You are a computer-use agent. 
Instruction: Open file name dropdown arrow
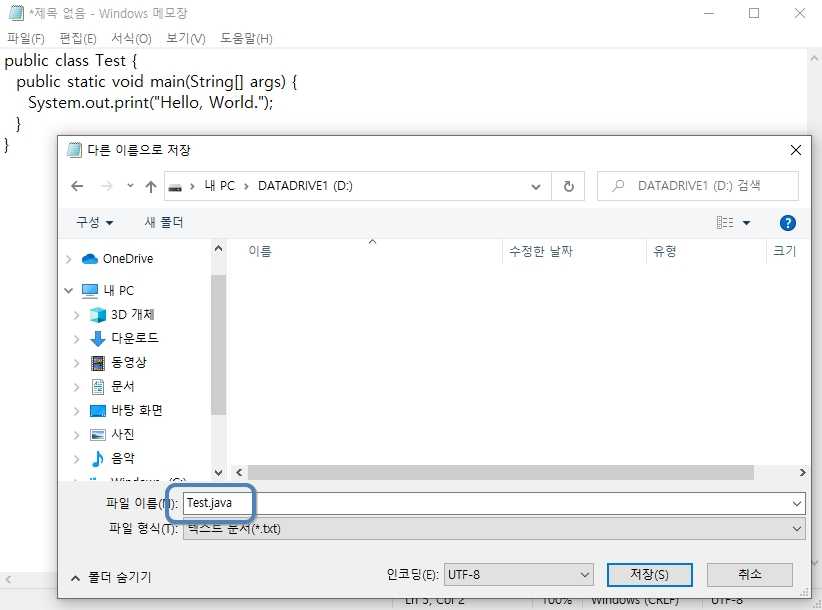tap(797, 504)
